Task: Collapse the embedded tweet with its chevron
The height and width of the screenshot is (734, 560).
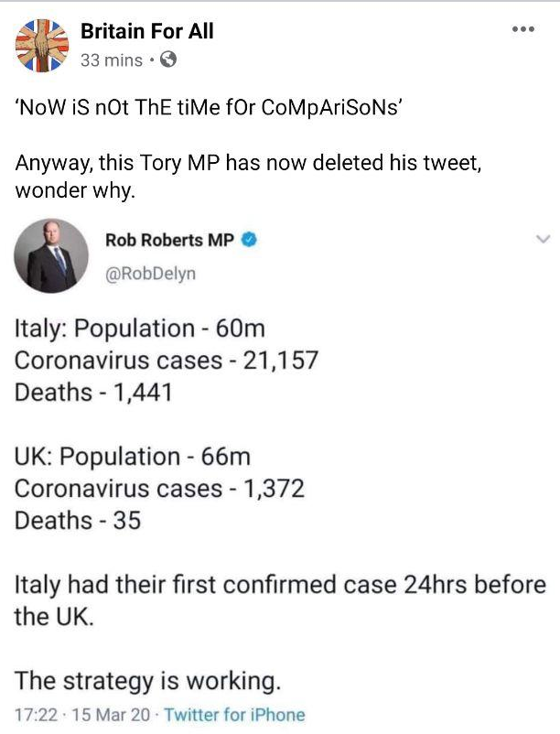Action: [541, 236]
